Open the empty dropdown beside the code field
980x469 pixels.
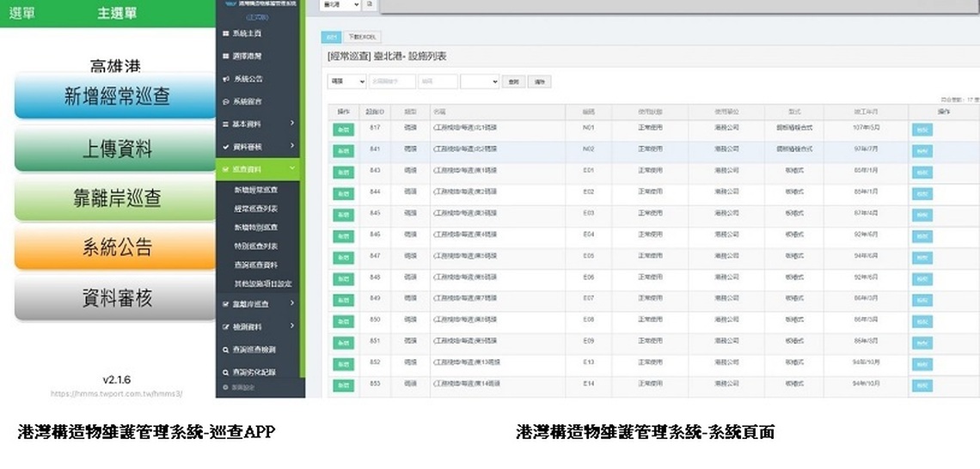coord(480,82)
